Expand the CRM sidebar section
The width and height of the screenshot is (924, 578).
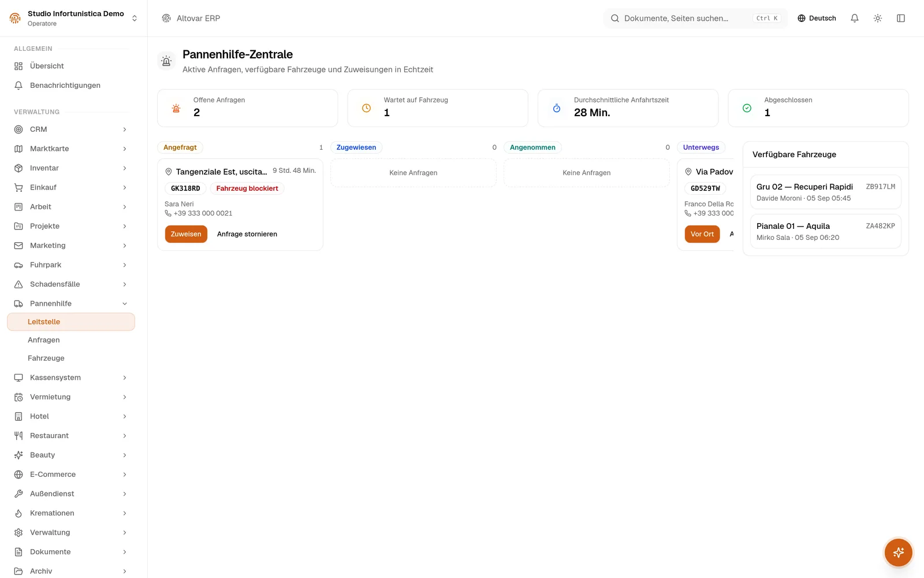tap(72, 129)
